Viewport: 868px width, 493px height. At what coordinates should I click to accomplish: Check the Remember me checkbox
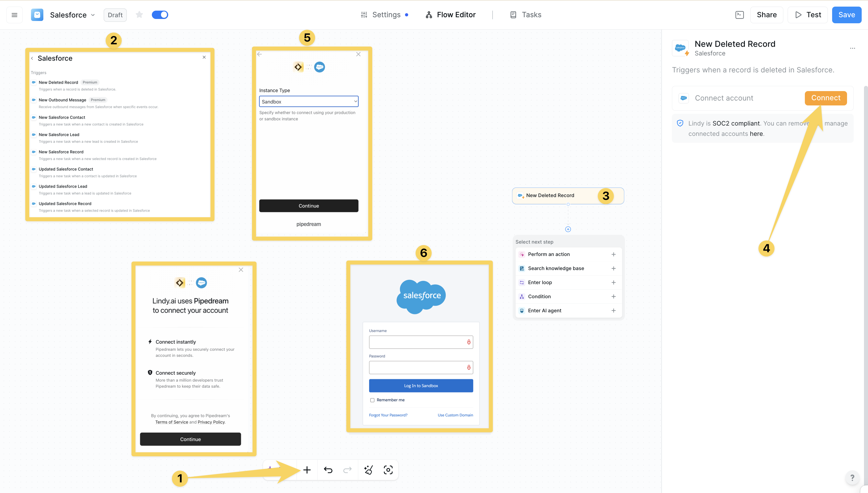tap(372, 400)
